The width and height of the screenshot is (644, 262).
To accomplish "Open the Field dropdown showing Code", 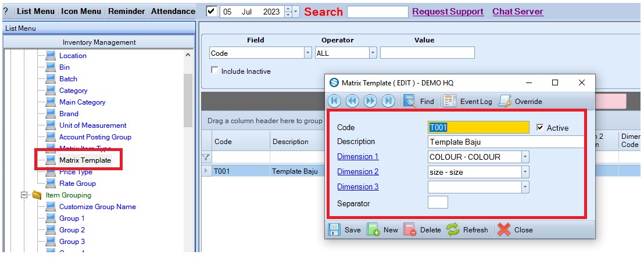I will pyautogui.click(x=308, y=53).
